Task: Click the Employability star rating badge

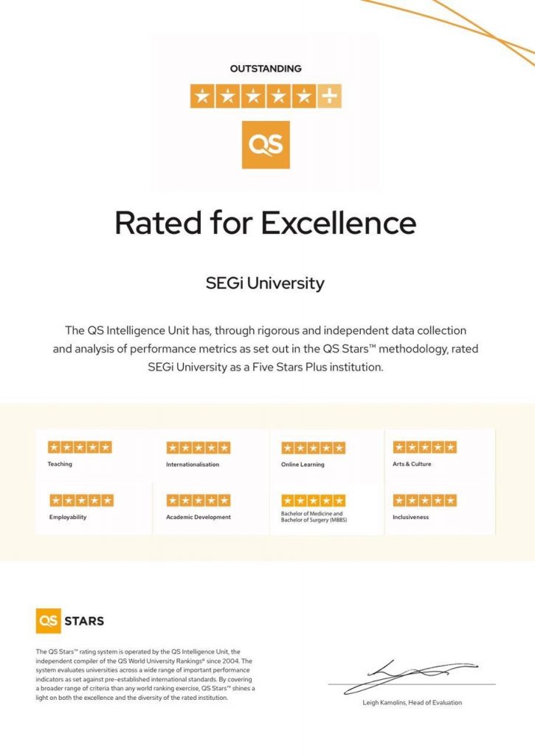Action: [x=81, y=501]
